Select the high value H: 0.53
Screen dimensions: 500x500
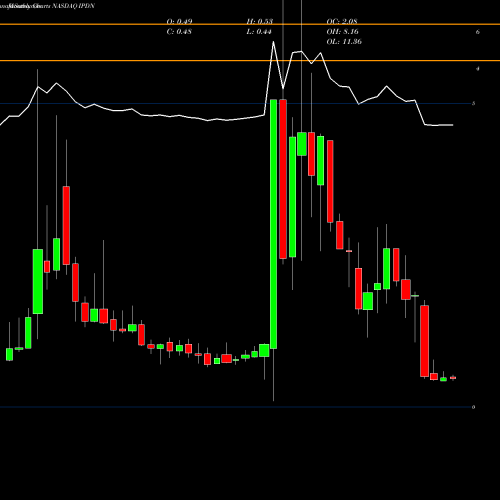tap(260, 21)
